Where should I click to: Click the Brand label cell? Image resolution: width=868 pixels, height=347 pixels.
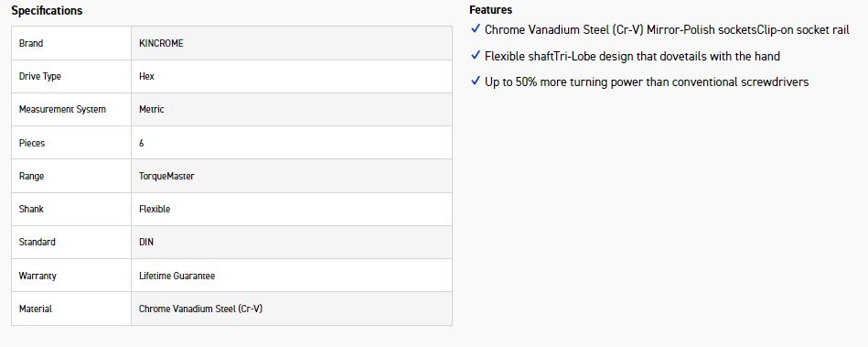(x=71, y=43)
